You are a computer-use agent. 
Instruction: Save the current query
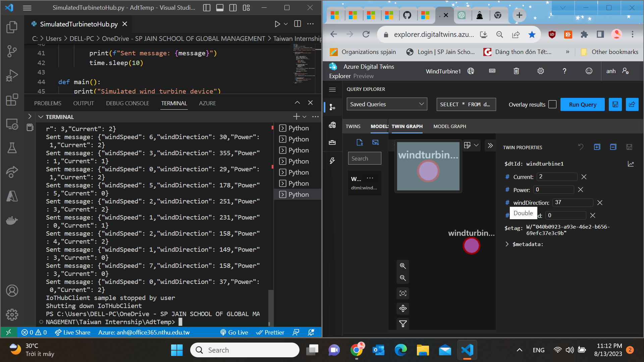click(615, 104)
